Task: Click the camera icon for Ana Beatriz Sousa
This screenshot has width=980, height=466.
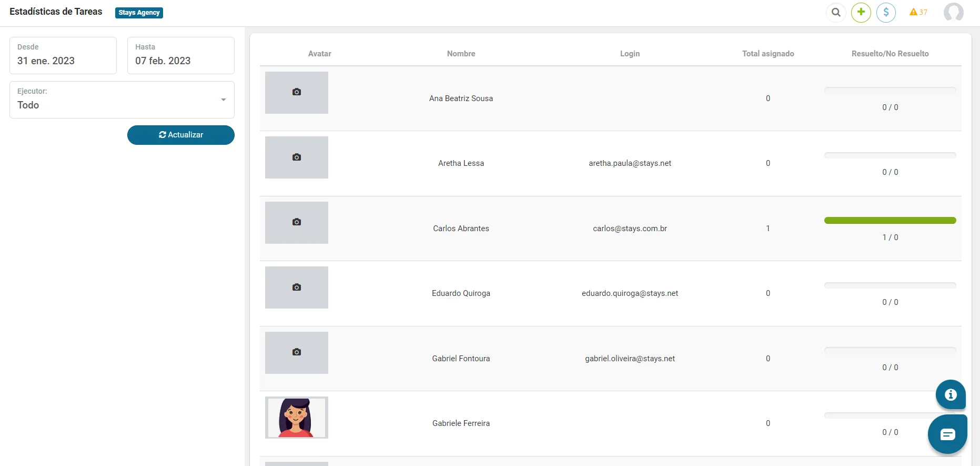Action: pos(297,92)
